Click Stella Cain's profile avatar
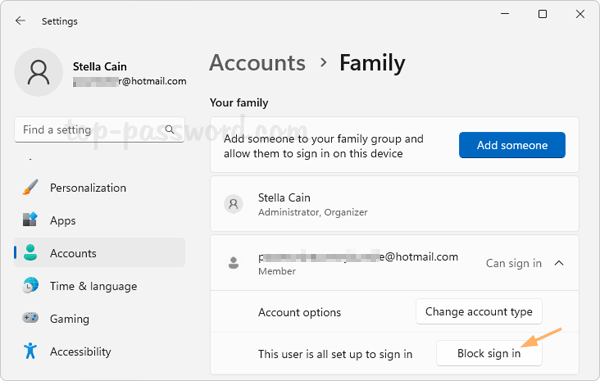Image resolution: width=600 pixels, height=381 pixels. click(x=38, y=72)
